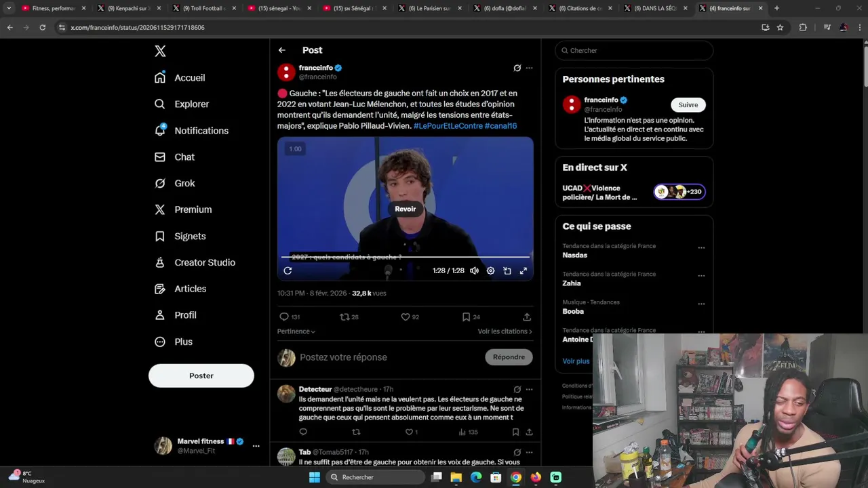The width and height of the screenshot is (868, 488).
Task: Click the Répondre button
Action: (x=509, y=357)
